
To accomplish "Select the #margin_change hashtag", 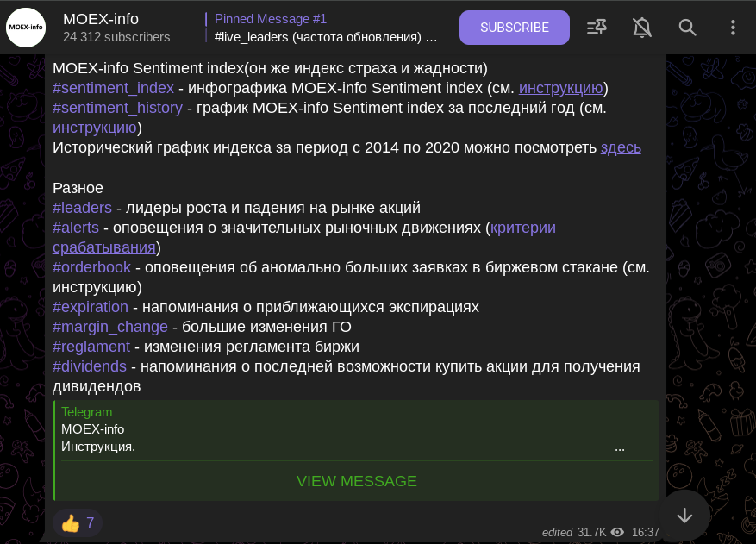I will pos(110,327).
